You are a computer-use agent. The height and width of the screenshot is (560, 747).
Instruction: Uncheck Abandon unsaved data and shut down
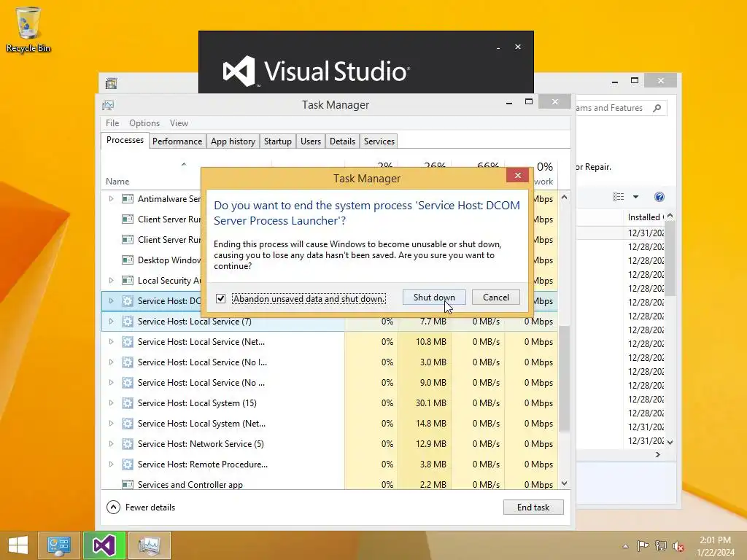(x=220, y=298)
